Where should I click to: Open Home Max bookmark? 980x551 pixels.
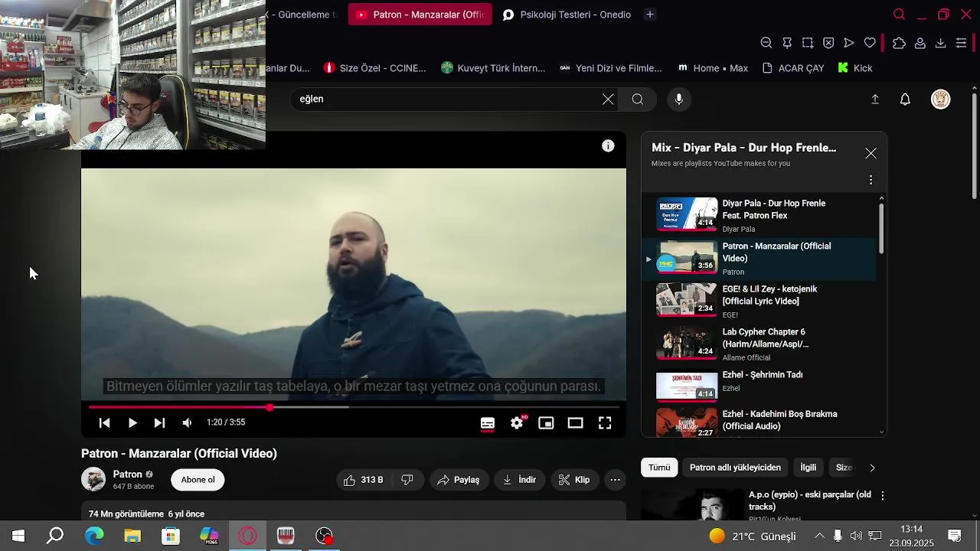click(x=713, y=68)
